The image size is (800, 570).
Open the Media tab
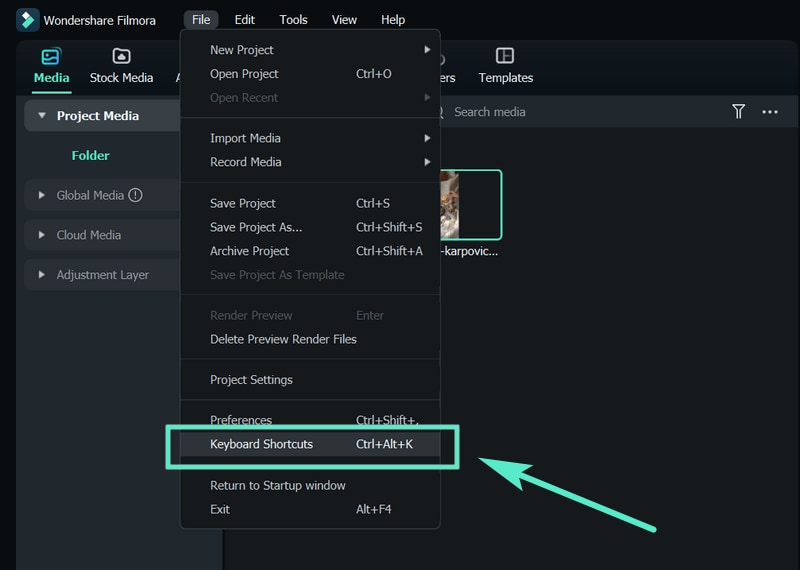51,66
